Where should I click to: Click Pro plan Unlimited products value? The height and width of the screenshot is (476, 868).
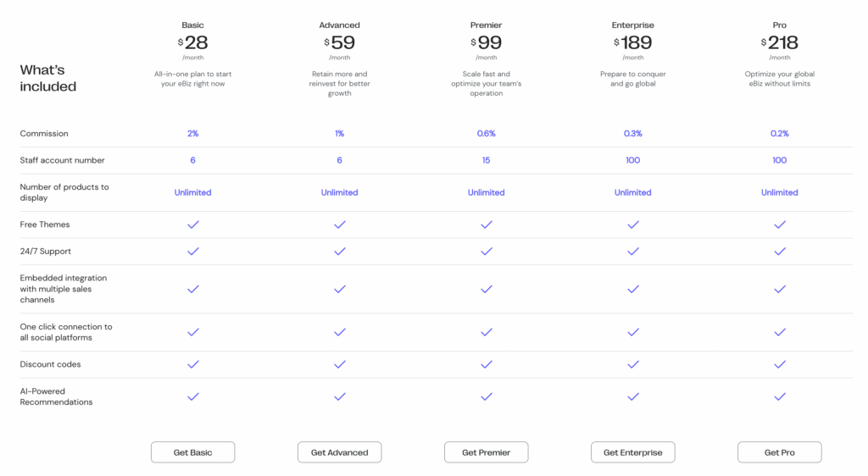click(780, 192)
